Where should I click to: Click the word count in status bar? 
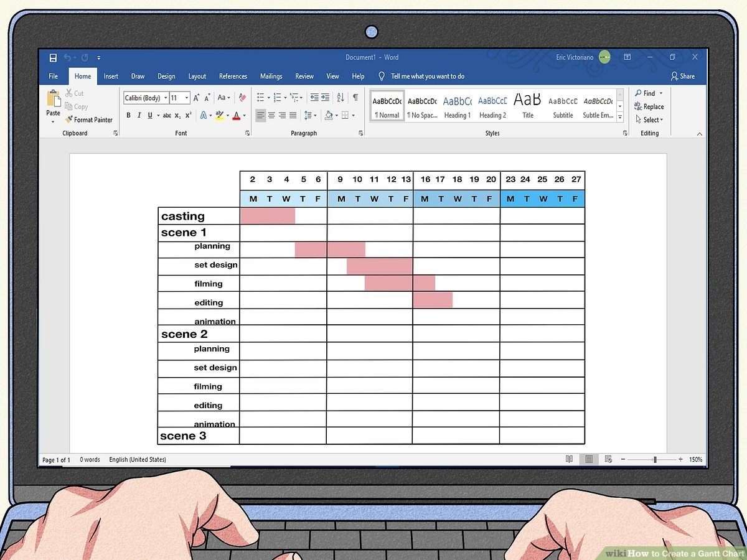90,459
